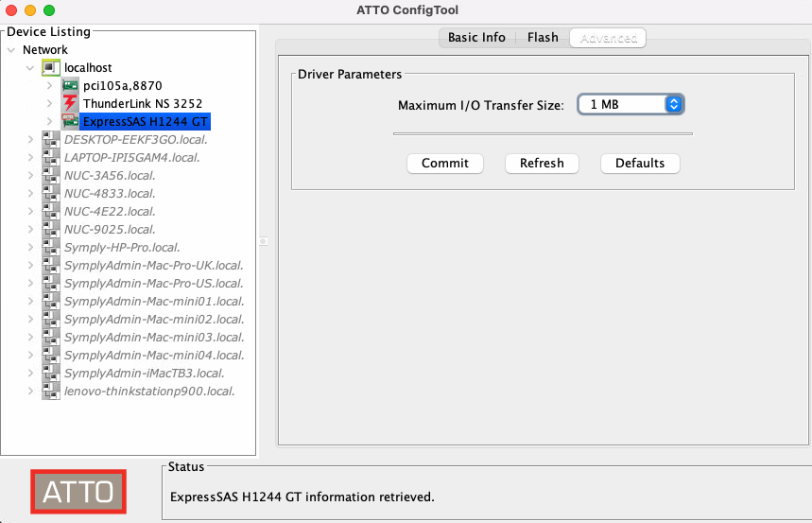The image size is (812, 523).
Task: Select LAPTOP-IPI5GAM4.local in device listing
Action: pyautogui.click(x=132, y=158)
